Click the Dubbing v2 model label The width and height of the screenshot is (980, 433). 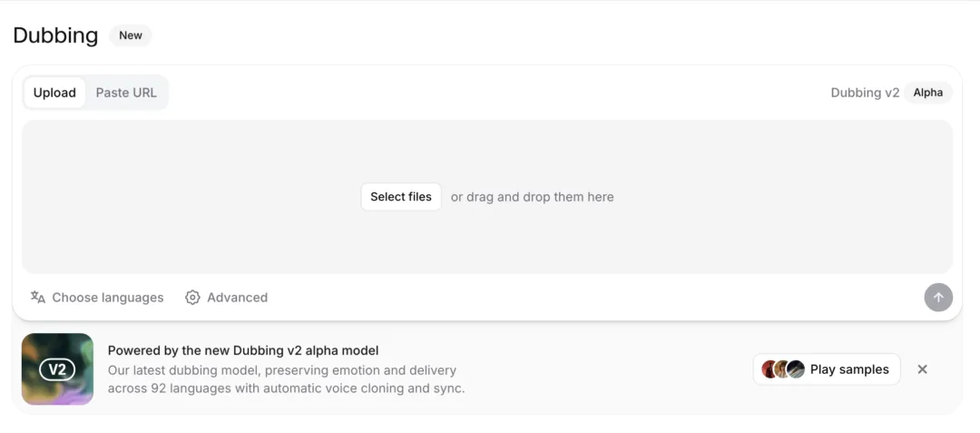(865, 93)
